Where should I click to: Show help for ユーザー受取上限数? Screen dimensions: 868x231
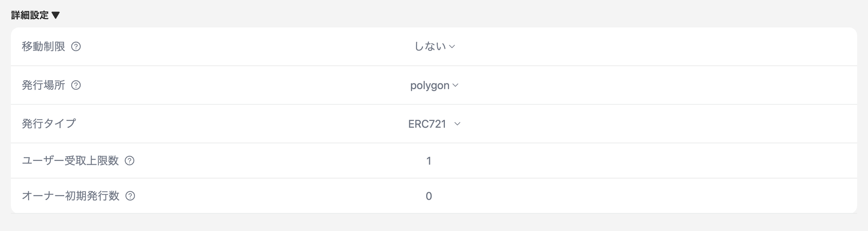click(x=129, y=161)
